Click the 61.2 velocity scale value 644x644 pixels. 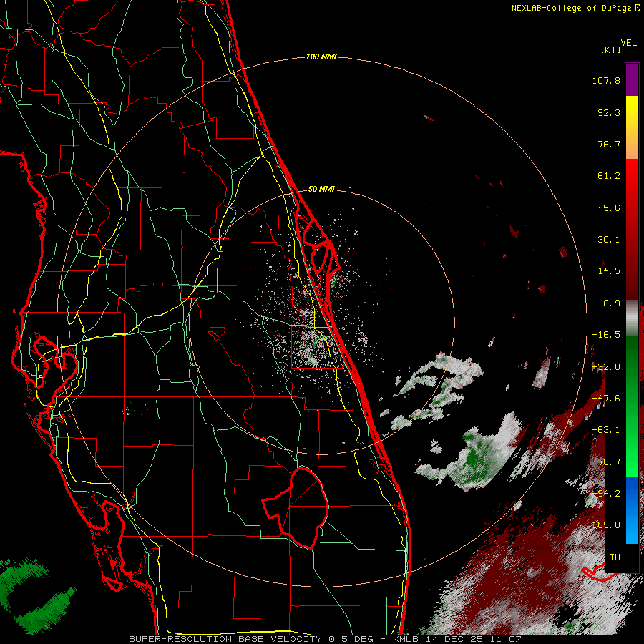point(609,176)
